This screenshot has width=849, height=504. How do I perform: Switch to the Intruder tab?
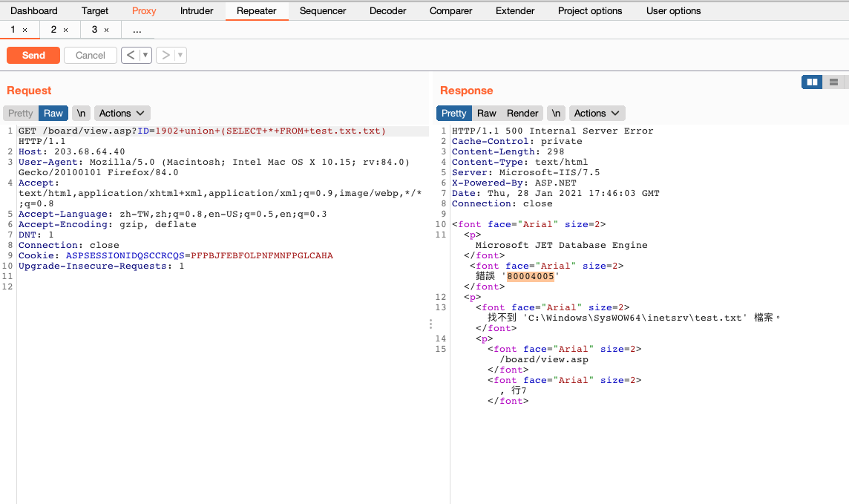pyautogui.click(x=197, y=11)
